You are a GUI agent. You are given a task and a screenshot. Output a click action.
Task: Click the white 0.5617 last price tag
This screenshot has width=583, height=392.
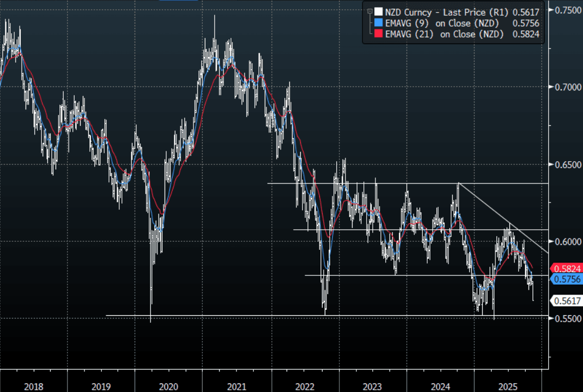point(566,301)
